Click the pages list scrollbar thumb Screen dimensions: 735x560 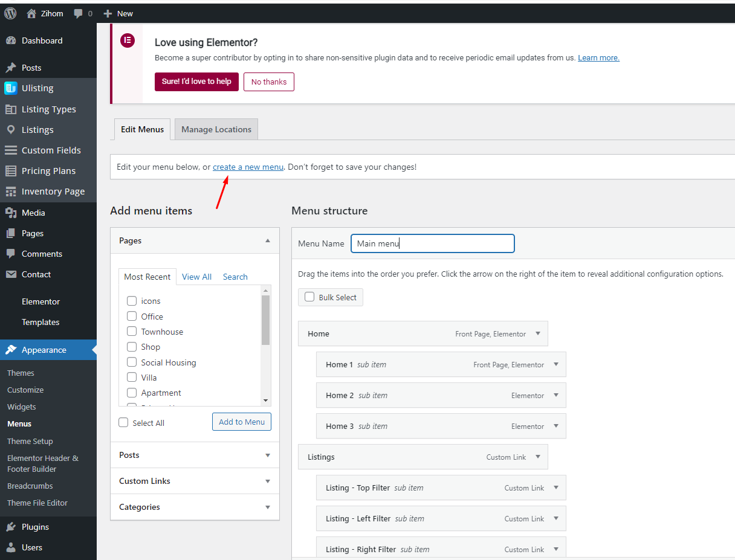click(265, 320)
